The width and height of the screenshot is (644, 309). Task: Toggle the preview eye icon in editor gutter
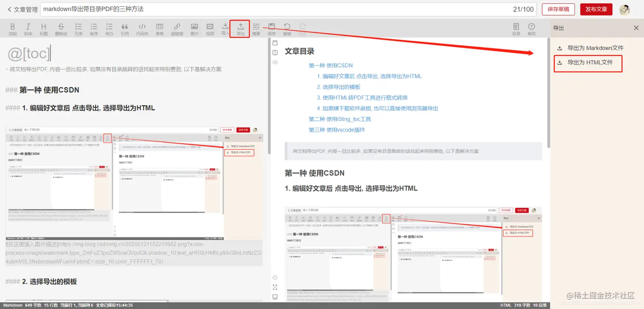[275, 62]
